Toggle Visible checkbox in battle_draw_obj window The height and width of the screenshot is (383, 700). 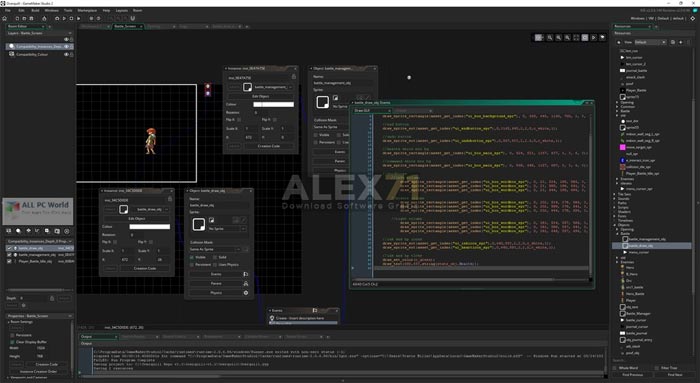(192, 258)
